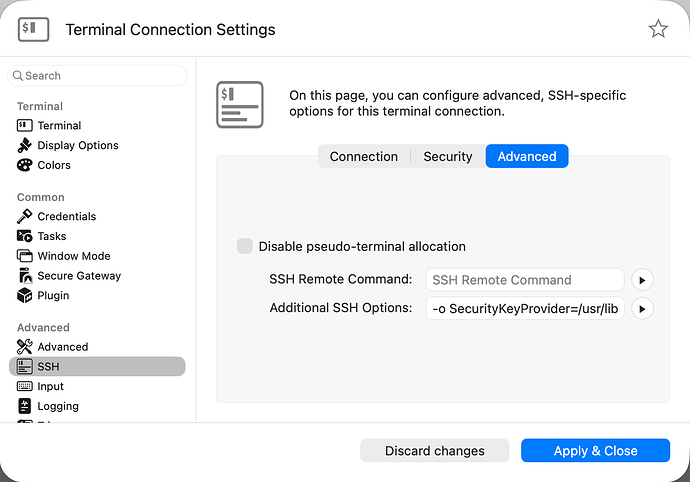
Task: Click the Apply & Close button
Action: coord(595,451)
